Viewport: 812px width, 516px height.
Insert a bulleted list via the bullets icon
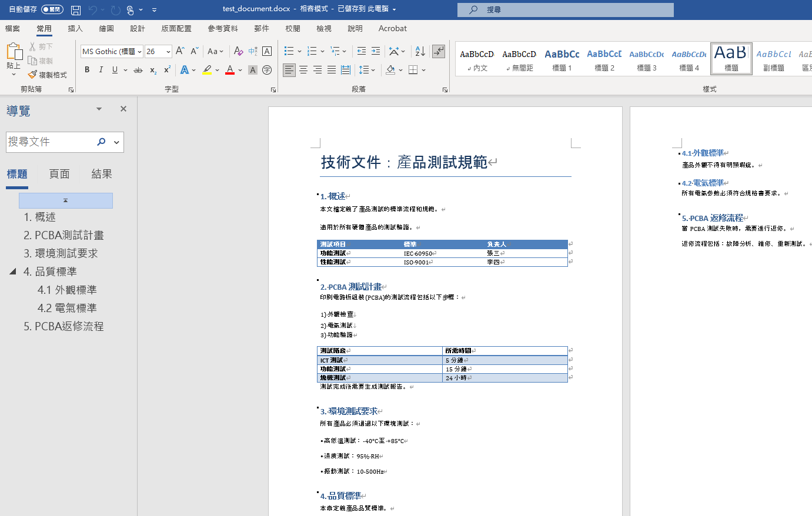[289, 51]
